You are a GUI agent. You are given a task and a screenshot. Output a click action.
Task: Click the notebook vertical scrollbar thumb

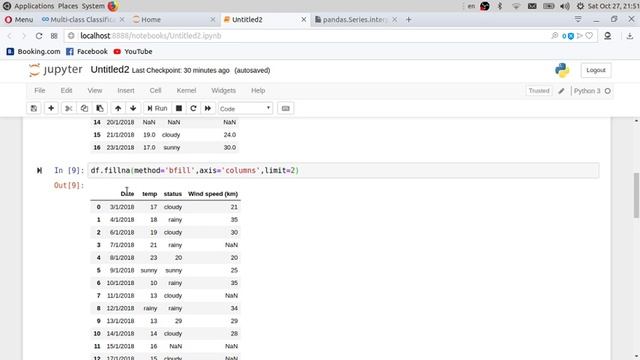(636, 196)
